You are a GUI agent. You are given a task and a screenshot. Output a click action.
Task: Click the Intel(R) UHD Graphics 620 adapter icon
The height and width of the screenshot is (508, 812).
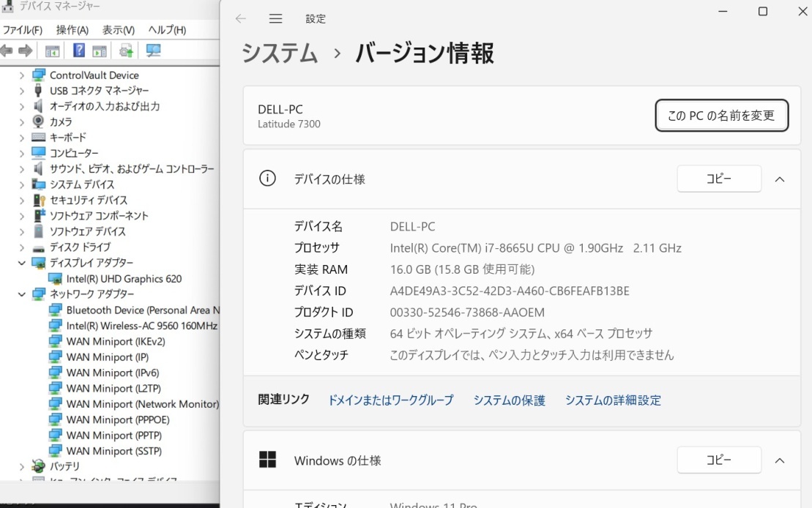pyautogui.click(x=56, y=279)
